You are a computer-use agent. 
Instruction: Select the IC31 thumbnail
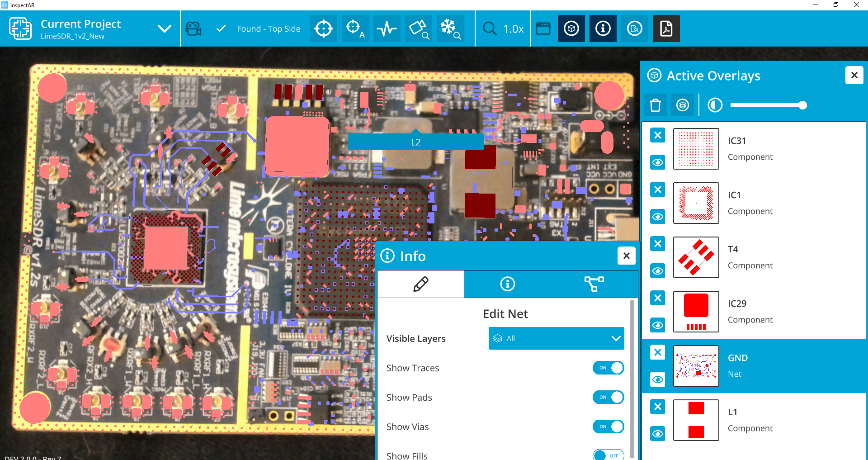pos(696,149)
